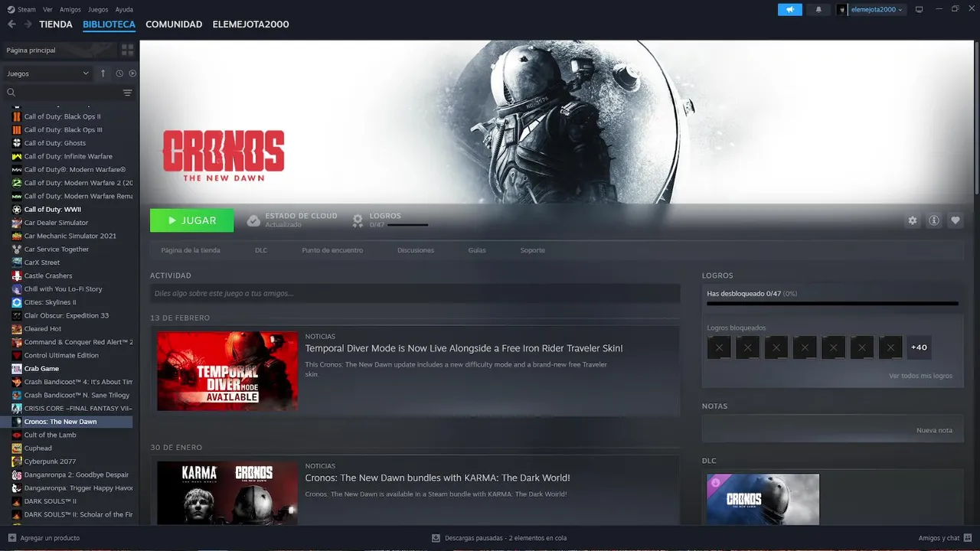Show recent activity clock icon
This screenshot has width=980, height=551.
119,73
